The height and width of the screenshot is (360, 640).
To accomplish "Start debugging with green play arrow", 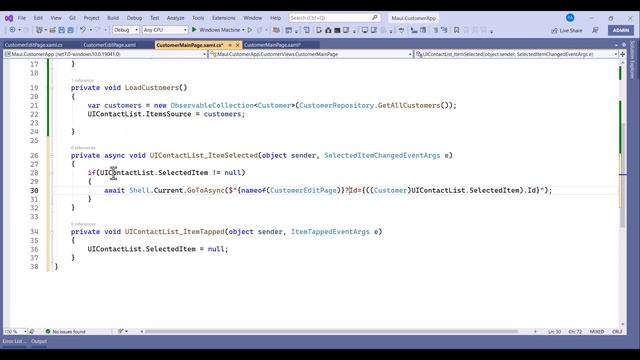I will click(194, 30).
